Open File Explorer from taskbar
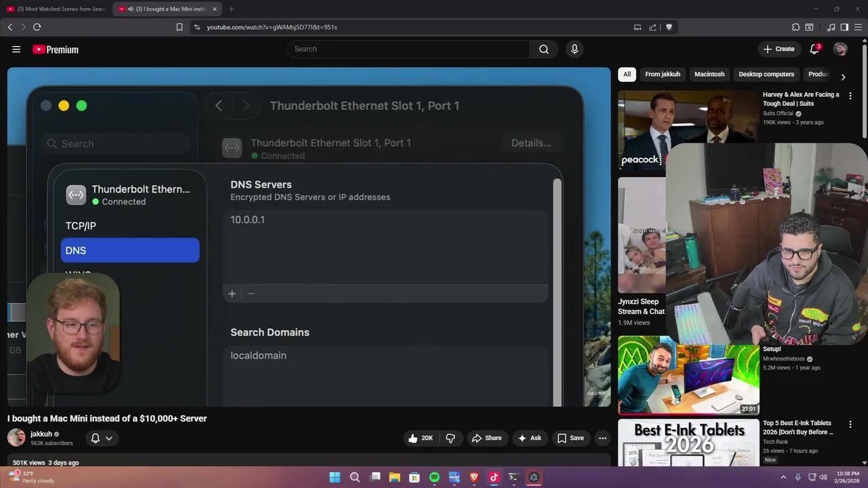 coord(394,477)
